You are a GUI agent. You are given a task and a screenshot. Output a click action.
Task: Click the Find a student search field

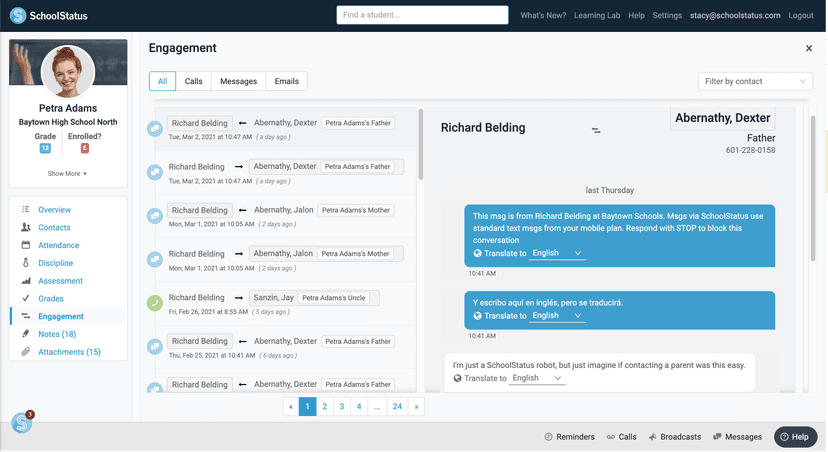coord(422,15)
